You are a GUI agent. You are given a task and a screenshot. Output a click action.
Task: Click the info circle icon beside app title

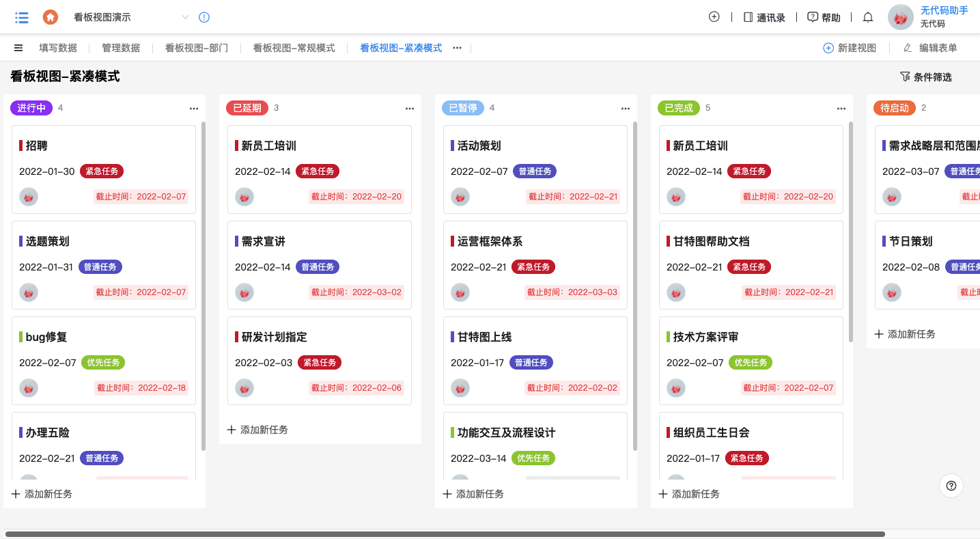tap(204, 18)
